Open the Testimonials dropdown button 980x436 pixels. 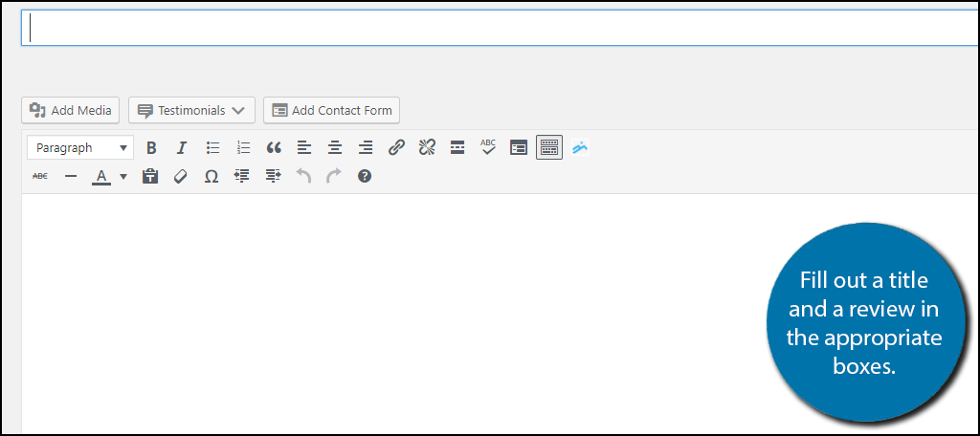tap(191, 110)
